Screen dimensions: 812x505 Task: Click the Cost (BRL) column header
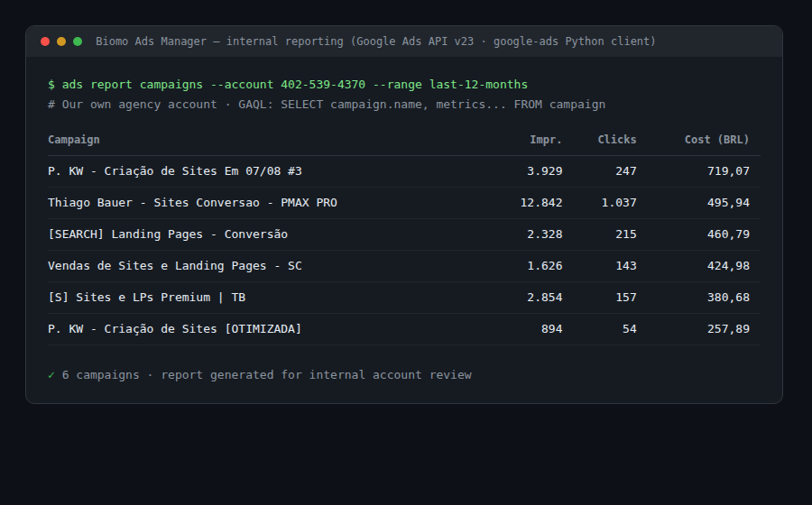click(x=716, y=140)
